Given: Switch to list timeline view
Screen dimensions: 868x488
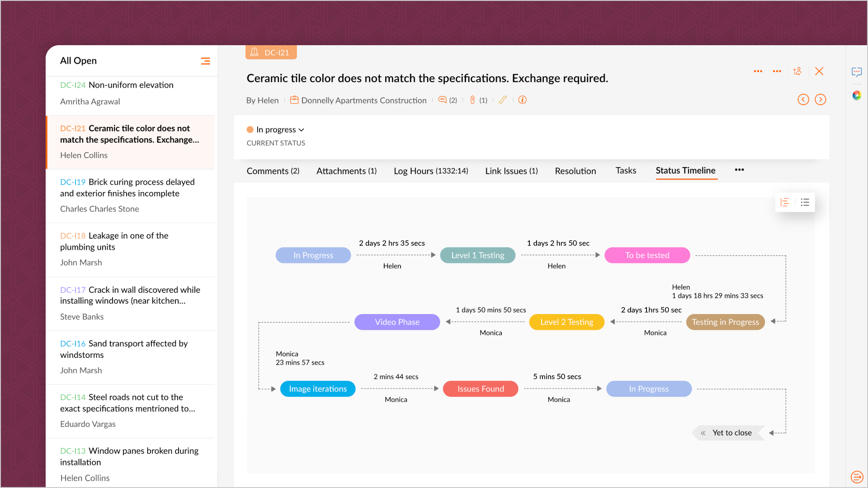Looking at the screenshot, I should coord(805,202).
